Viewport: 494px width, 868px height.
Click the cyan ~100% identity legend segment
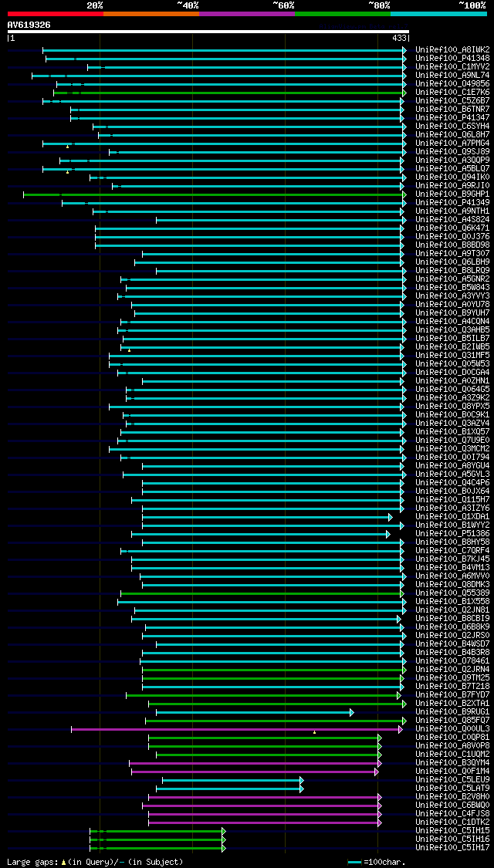coord(438,13)
